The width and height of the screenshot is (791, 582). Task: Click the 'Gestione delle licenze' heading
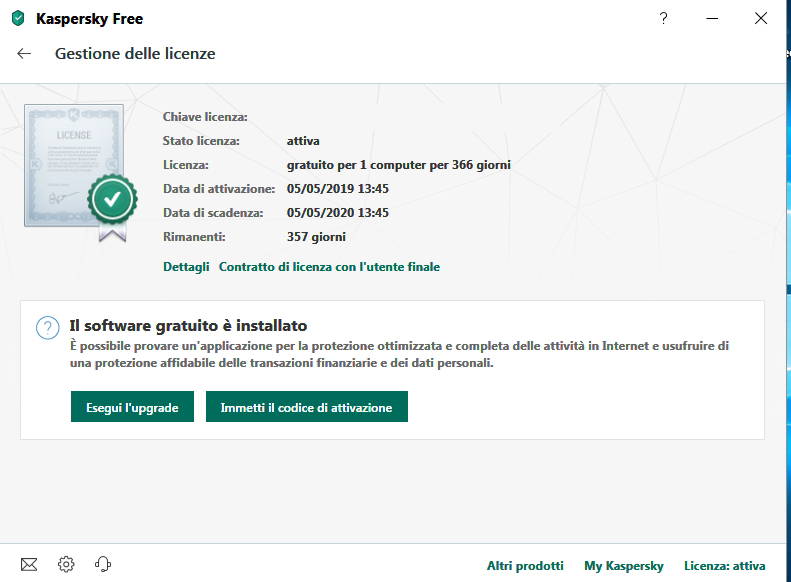pyautogui.click(x=135, y=53)
